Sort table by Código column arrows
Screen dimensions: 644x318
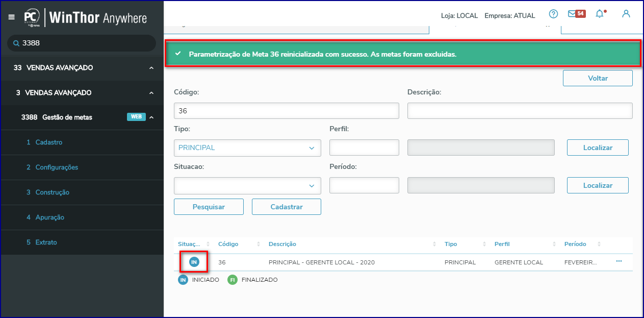pos(259,244)
